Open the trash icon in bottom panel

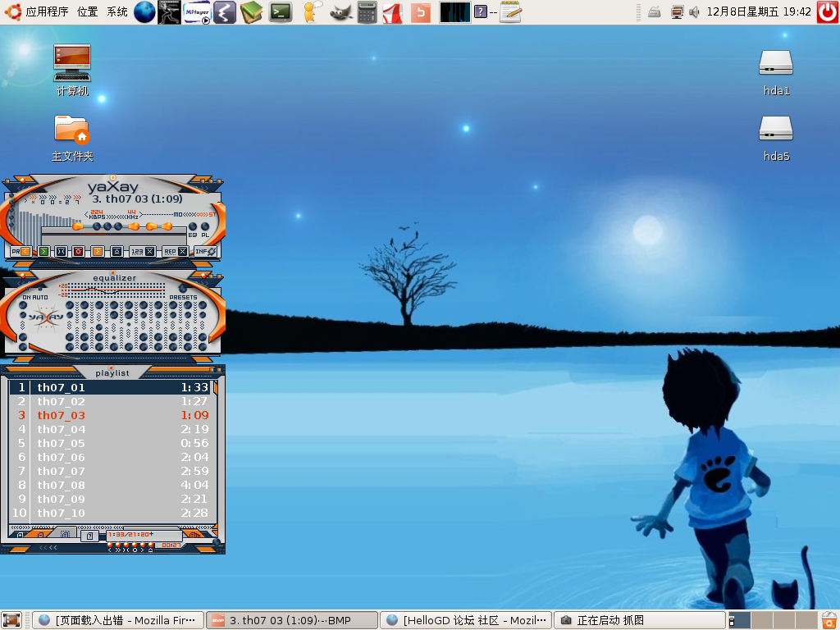point(829,620)
